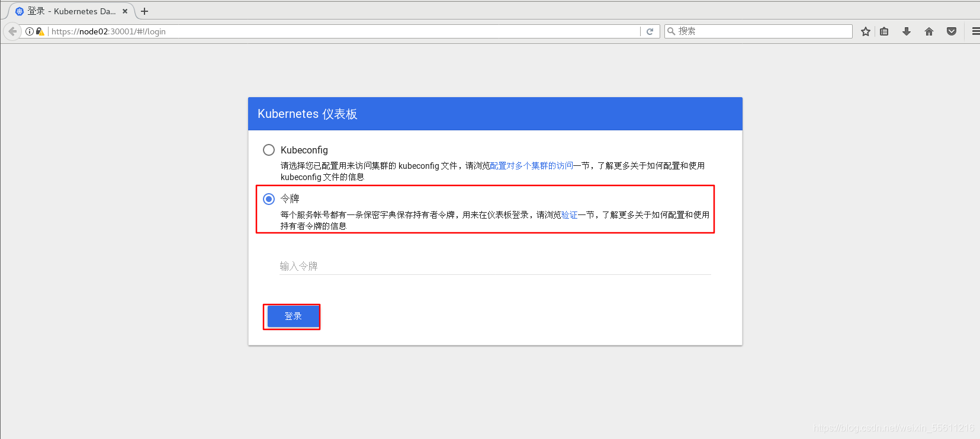
Task: Select the Kubeconfig radio button
Action: 269,150
